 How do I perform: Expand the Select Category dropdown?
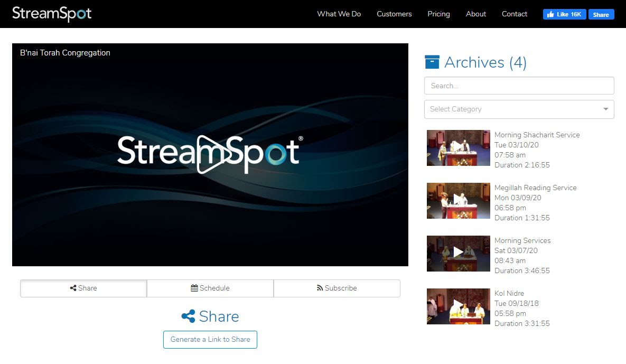[x=519, y=109]
